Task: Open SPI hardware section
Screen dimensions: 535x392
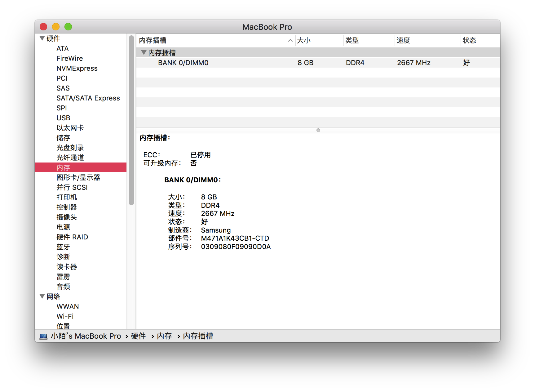Action: (x=62, y=108)
